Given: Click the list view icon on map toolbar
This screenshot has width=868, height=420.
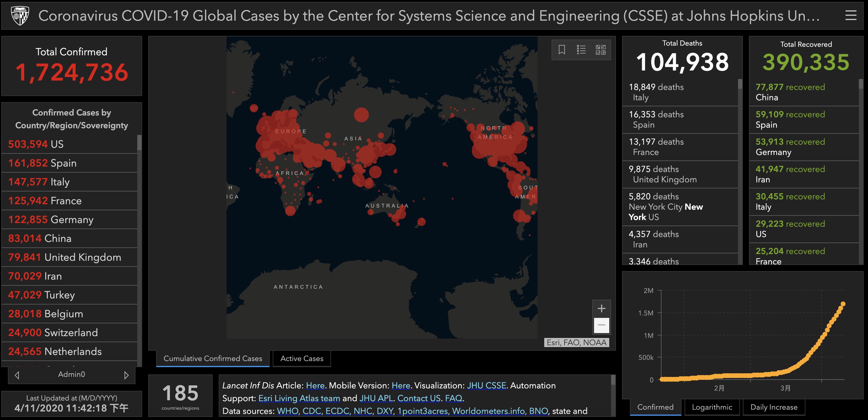Looking at the screenshot, I should click(581, 49).
